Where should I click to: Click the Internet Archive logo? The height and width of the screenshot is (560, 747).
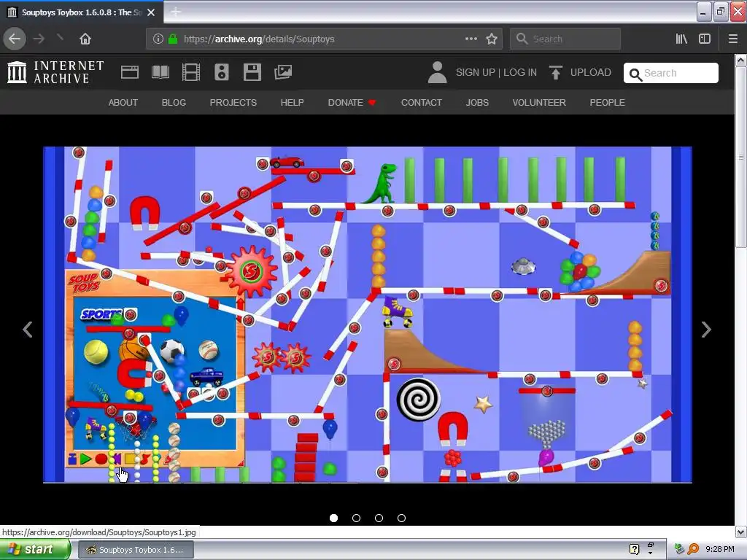tap(55, 72)
